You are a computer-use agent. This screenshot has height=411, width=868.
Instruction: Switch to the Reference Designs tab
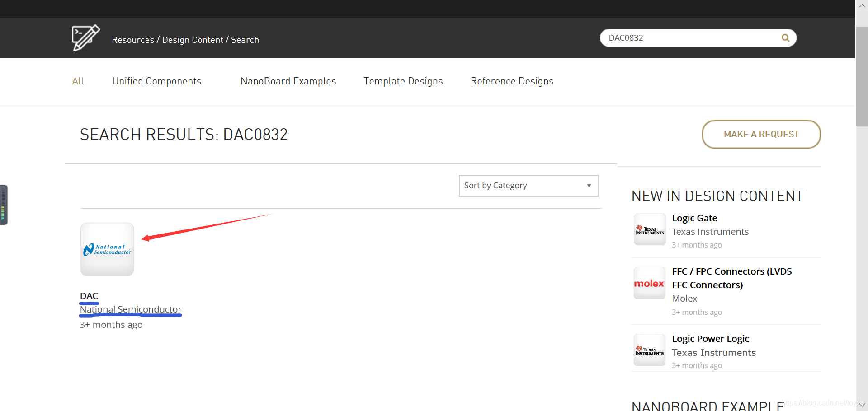pyautogui.click(x=512, y=81)
